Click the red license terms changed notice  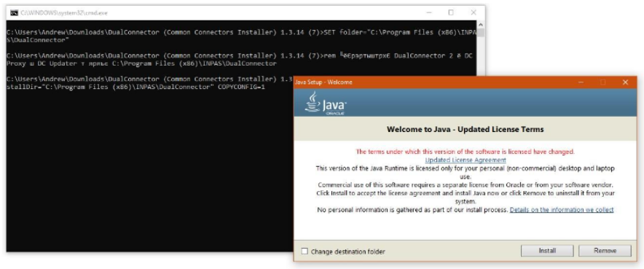465,152
